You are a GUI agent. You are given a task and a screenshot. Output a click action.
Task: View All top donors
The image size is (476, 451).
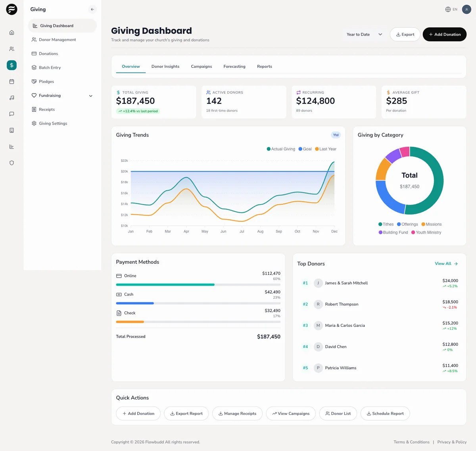(446, 263)
